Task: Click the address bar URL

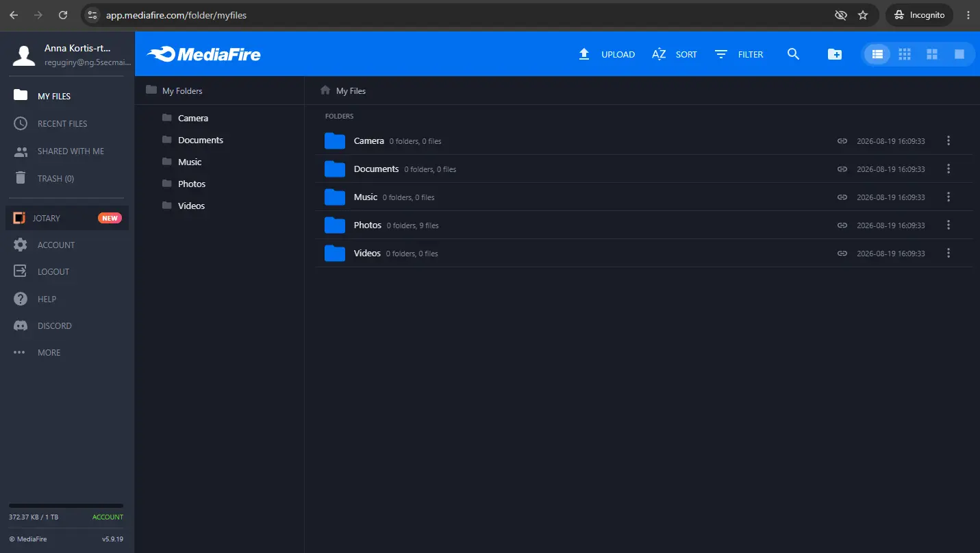Action: coord(176,15)
